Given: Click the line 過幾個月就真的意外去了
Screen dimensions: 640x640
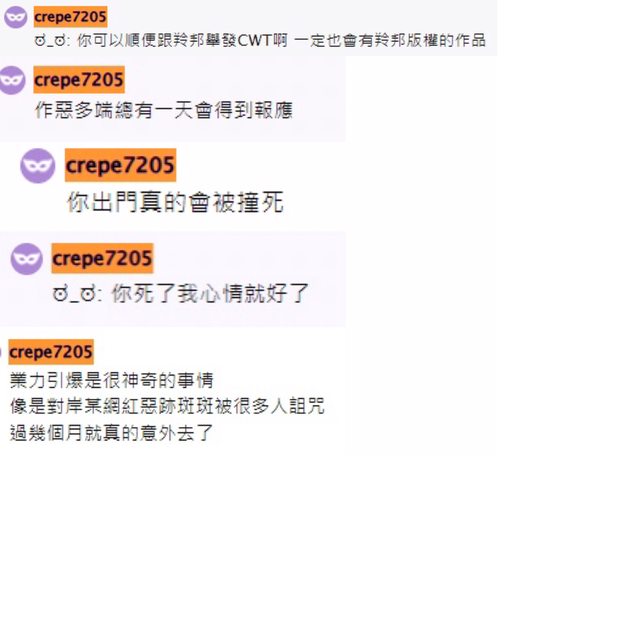Looking at the screenshot, I should pyautogui.click(x=111, y=433).
